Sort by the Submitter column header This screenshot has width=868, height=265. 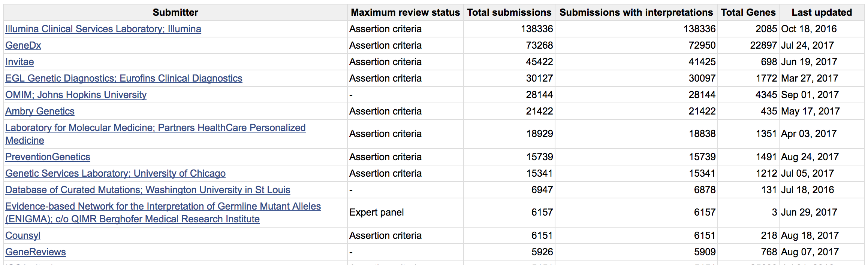click(175, 12)
